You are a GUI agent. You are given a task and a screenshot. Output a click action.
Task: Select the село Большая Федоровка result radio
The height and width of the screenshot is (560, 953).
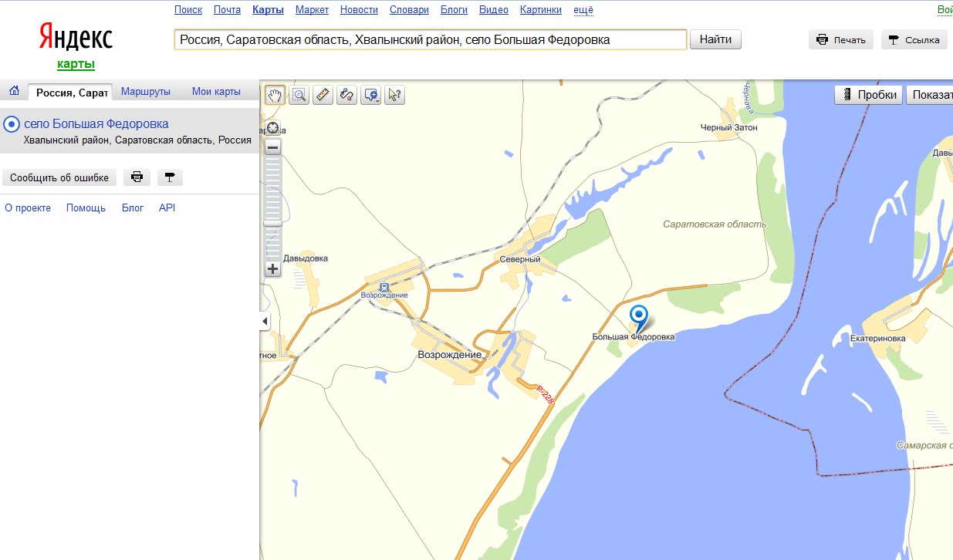(x=12, y=124)
